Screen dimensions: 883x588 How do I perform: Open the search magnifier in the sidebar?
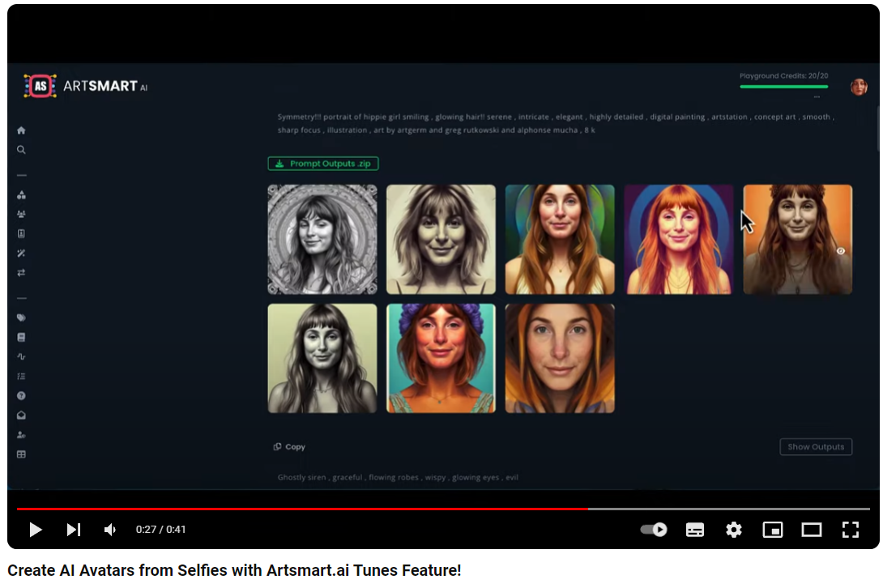click(21, 150)
